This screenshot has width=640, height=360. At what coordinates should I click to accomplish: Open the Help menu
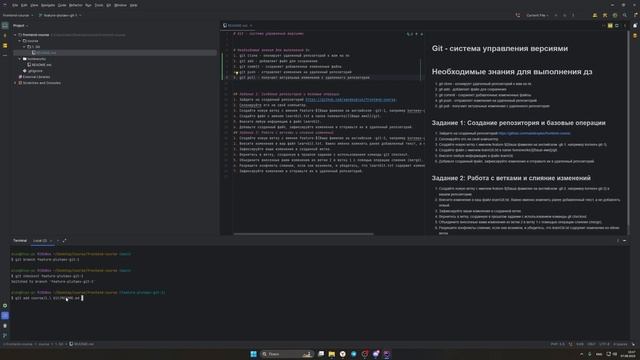[133, 5]
